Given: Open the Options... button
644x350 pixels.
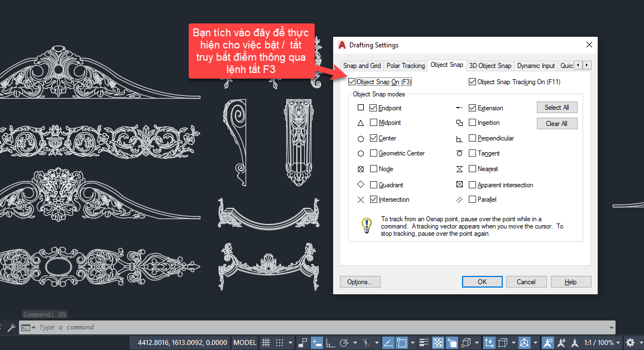Looking at the screenshot, I should coord(360,282).
